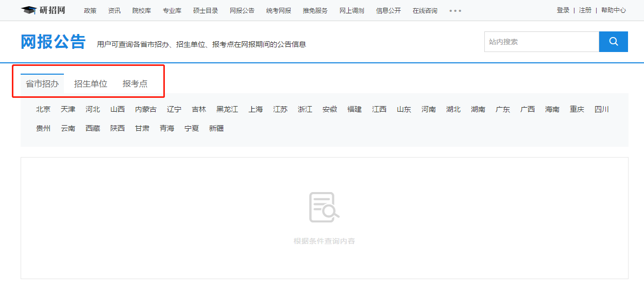Click the empty results document icon
The image size is (644, 293).
click(x=324, y=208)
